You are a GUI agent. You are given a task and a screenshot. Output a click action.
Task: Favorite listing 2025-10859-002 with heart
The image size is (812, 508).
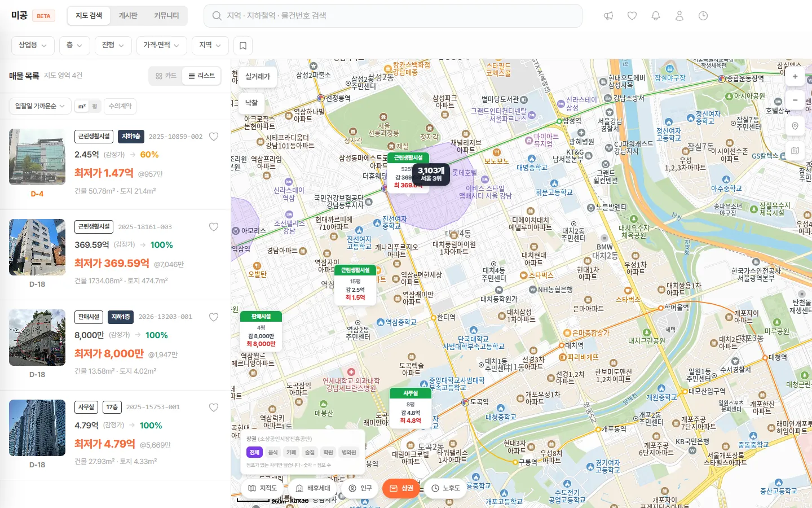coord(214,137)
